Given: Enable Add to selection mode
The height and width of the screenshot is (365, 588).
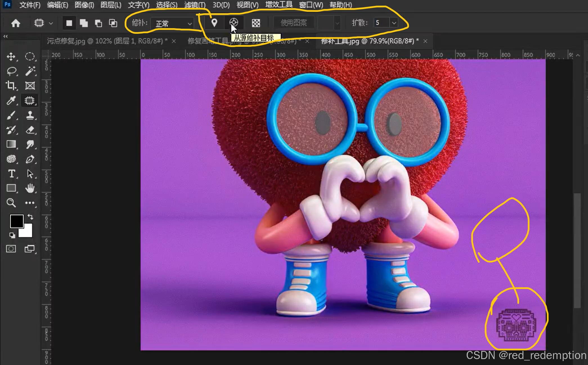Looking at the screenshot, I should pyautogui.click(x=84, y=23).
